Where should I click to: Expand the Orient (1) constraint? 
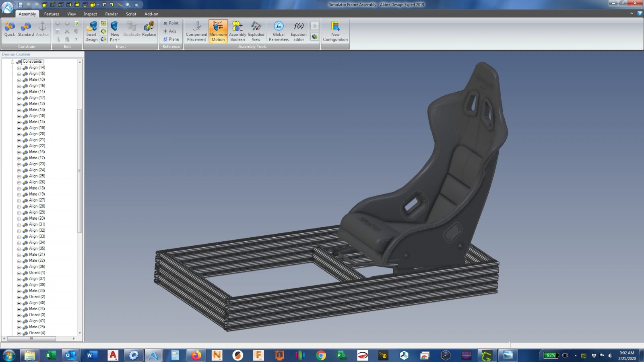[19, 273]
